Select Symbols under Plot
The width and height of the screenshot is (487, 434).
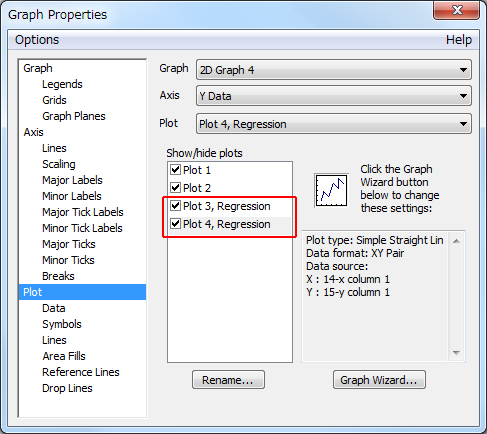click(x=62, y=324)
